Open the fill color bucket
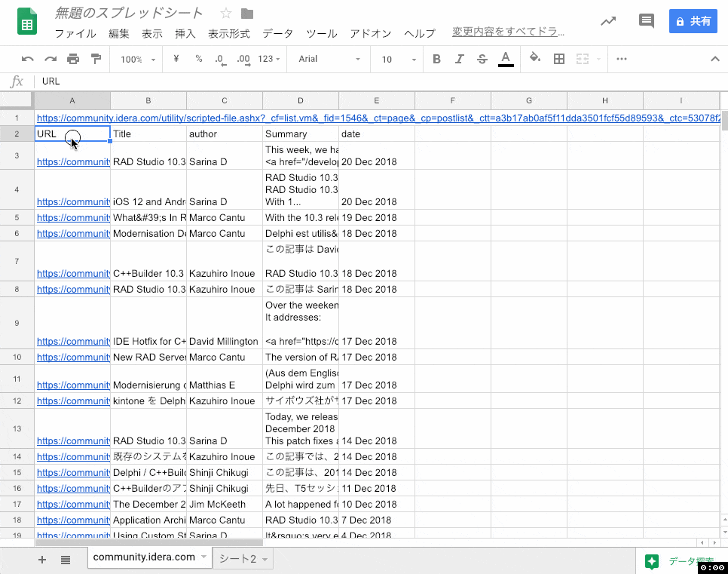728x574 pixels. click(x=535, y=58)
